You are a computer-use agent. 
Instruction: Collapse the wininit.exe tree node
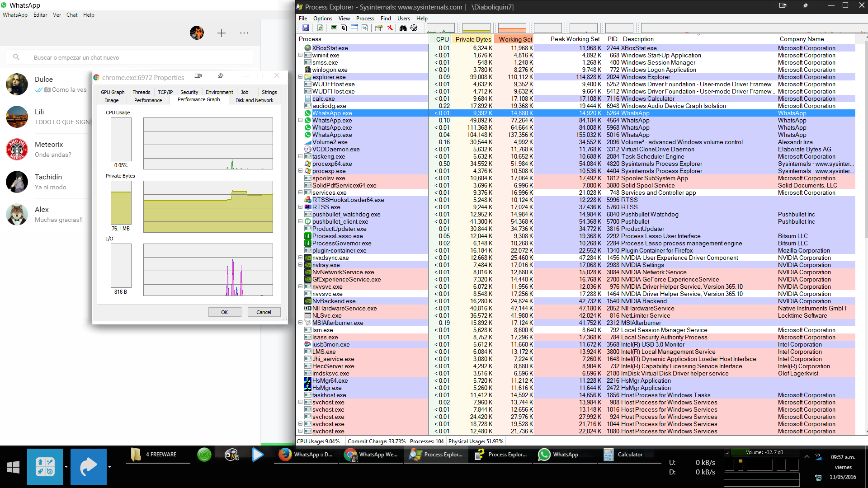[300, 55]
